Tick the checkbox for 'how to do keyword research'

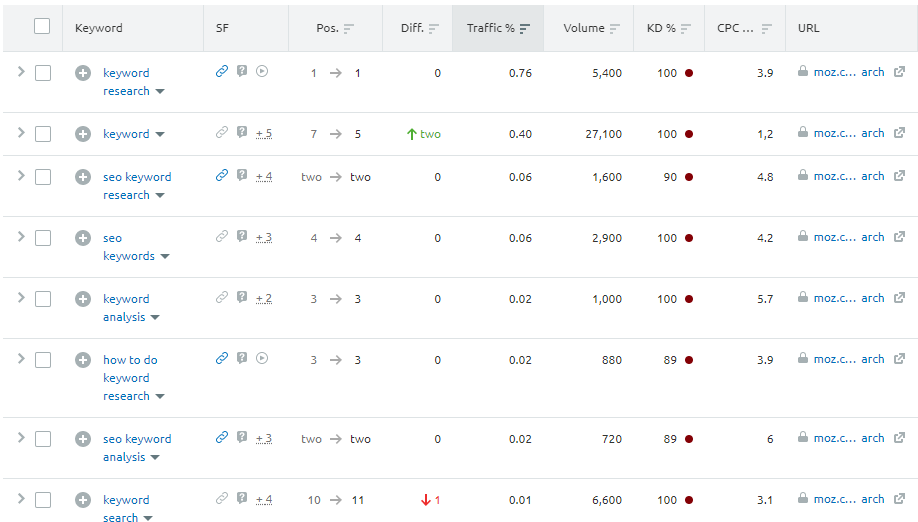pos(43,360)
